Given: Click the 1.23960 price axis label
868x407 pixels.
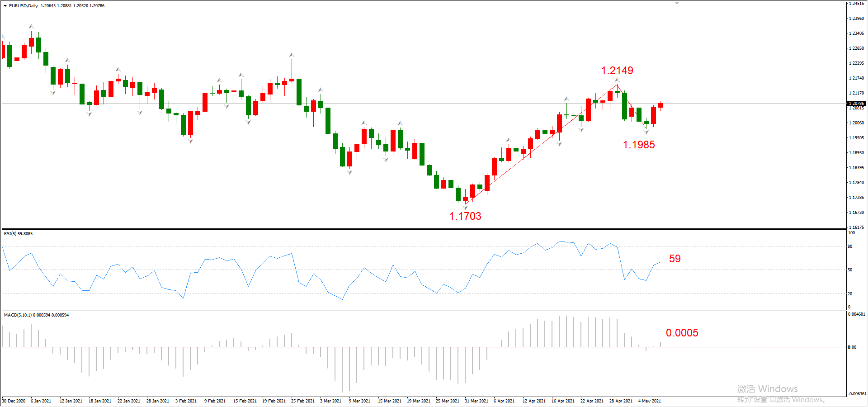Looking at the screenshot, I should (856, 19).
